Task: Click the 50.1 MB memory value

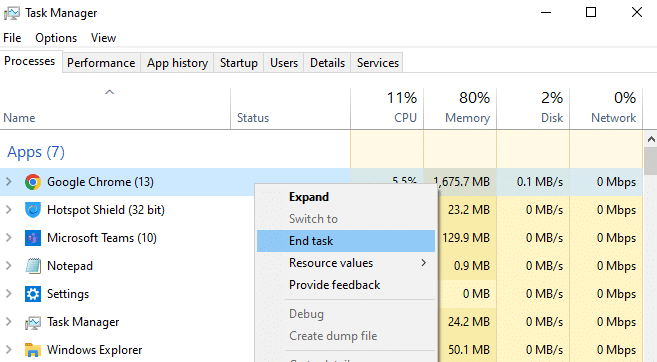Action: (469, 350)
